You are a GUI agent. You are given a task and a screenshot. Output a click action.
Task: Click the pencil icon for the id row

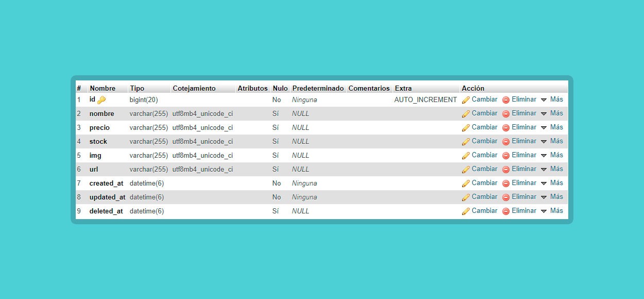point(466,100)
